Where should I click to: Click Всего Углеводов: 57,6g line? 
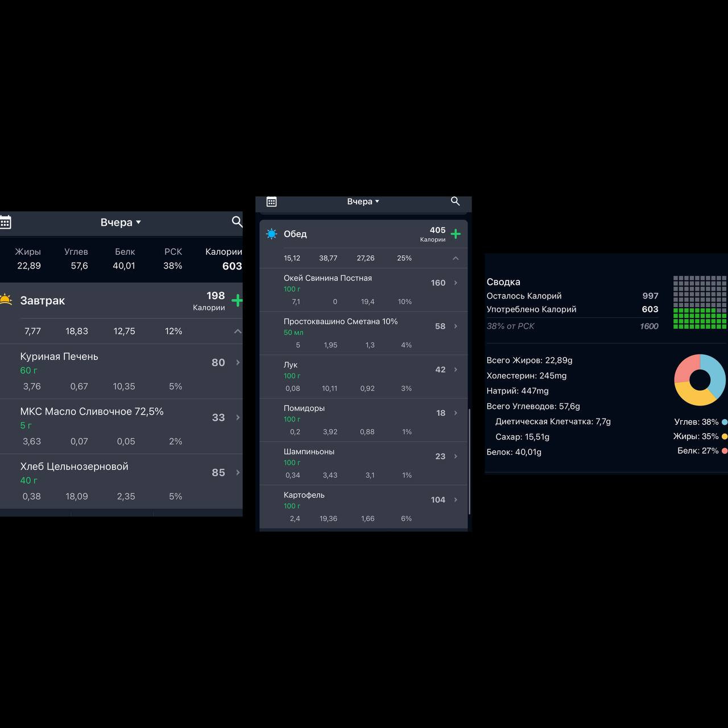(533, 406)
